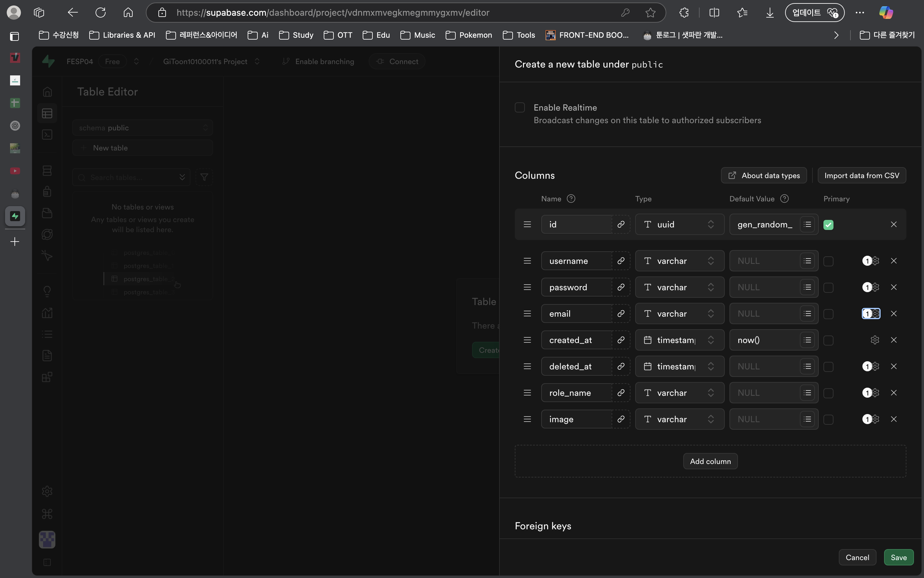Mark username as primary key

coord(828,261)
